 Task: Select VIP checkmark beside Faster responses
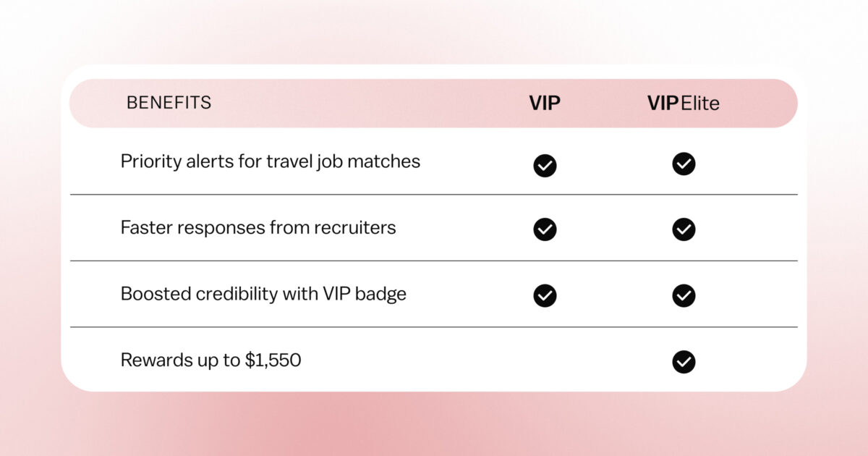545,229
